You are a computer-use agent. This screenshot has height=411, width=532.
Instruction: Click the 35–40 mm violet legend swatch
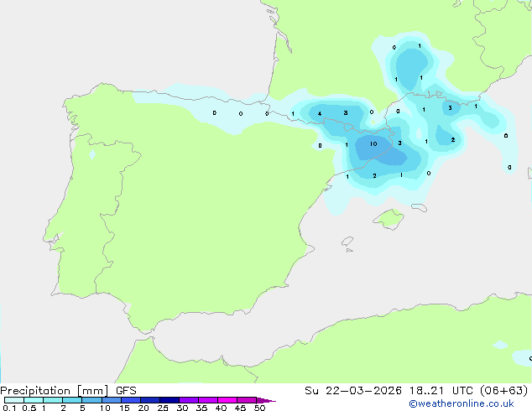point(208,400)
